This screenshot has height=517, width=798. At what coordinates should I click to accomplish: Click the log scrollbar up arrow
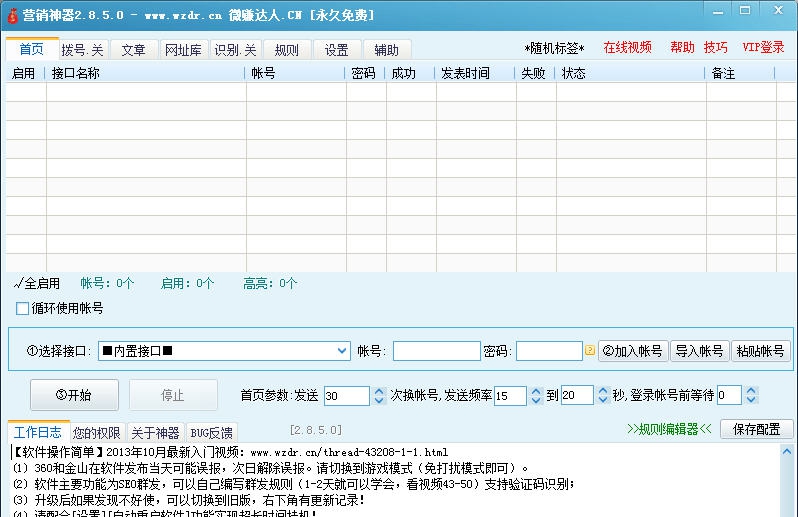(x=787, y=451)
